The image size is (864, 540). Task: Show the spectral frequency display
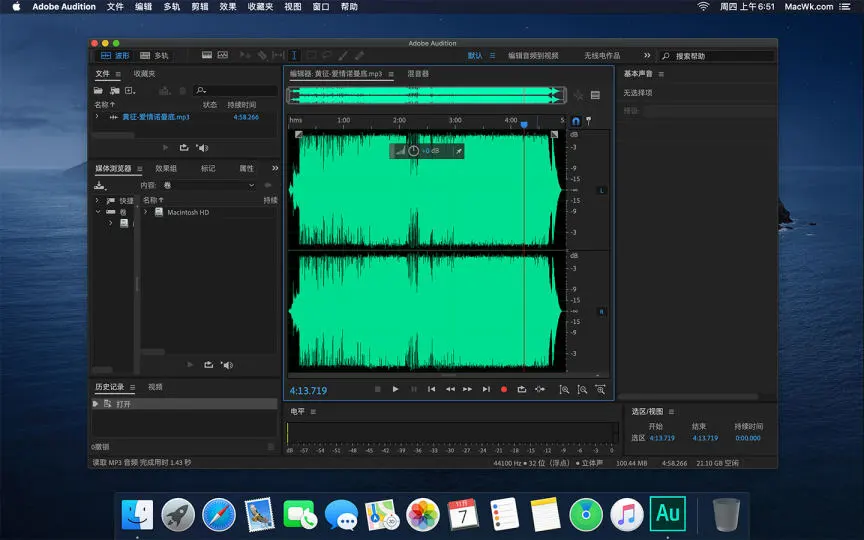[x=207, y=55]
